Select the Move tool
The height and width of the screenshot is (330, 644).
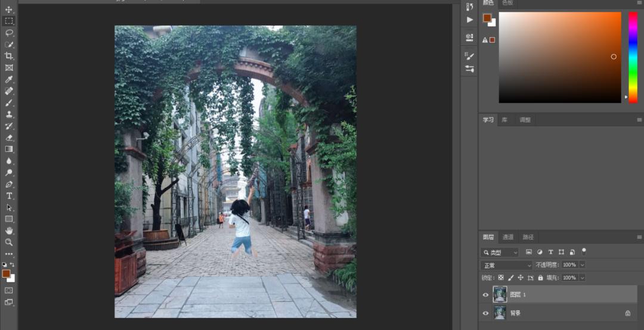(x=9, y=10)
